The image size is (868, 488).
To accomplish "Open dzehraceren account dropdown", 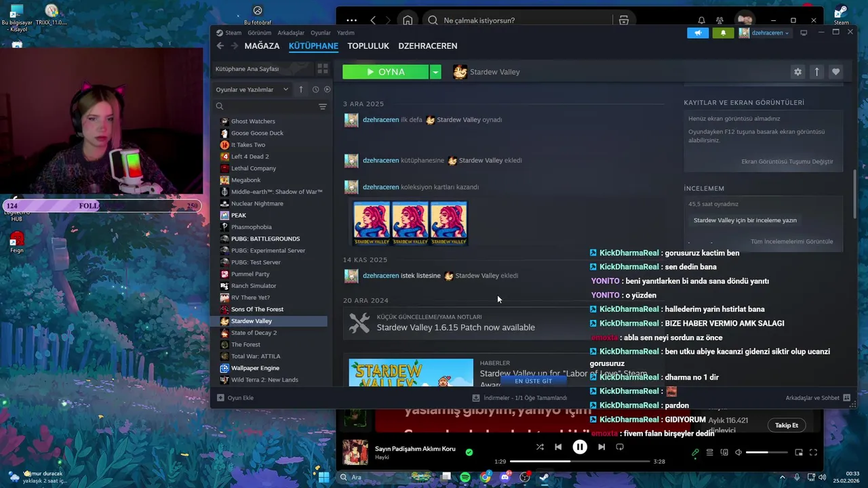I will (x=764, y=33).
